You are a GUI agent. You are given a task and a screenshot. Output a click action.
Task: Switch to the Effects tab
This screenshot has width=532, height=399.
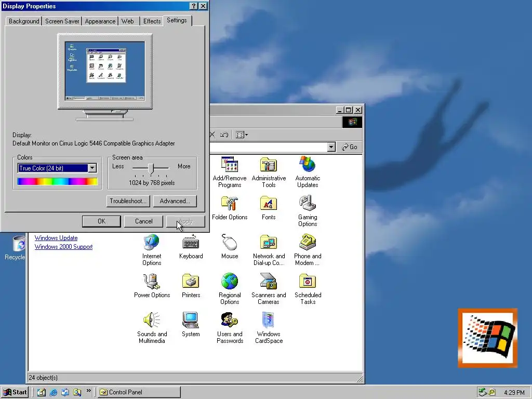[x=152, y=21]
